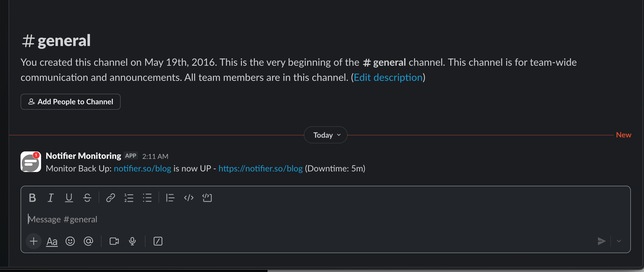Toggle italic text formatting
Image resolution: width=644 pixels, height=272 pixels.
[50, 198]
